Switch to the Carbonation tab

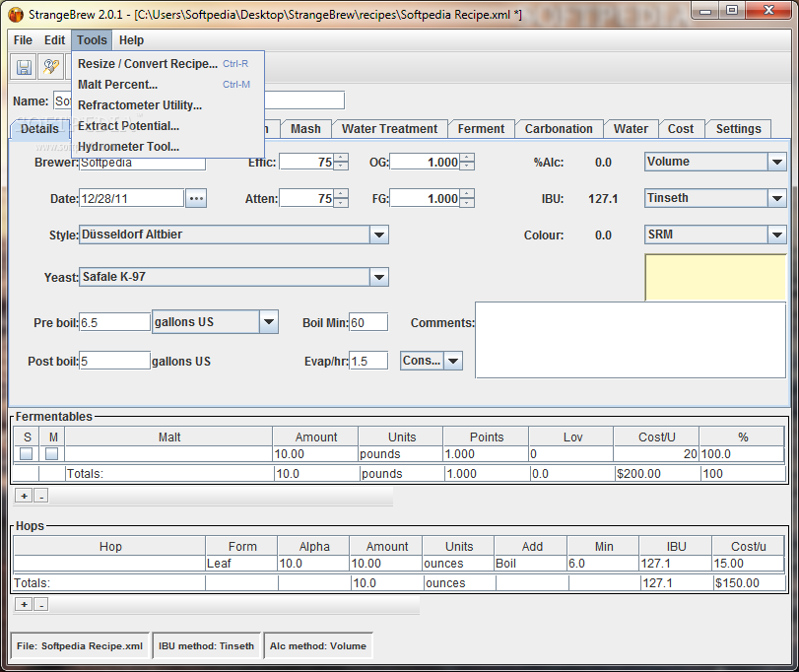559,129
